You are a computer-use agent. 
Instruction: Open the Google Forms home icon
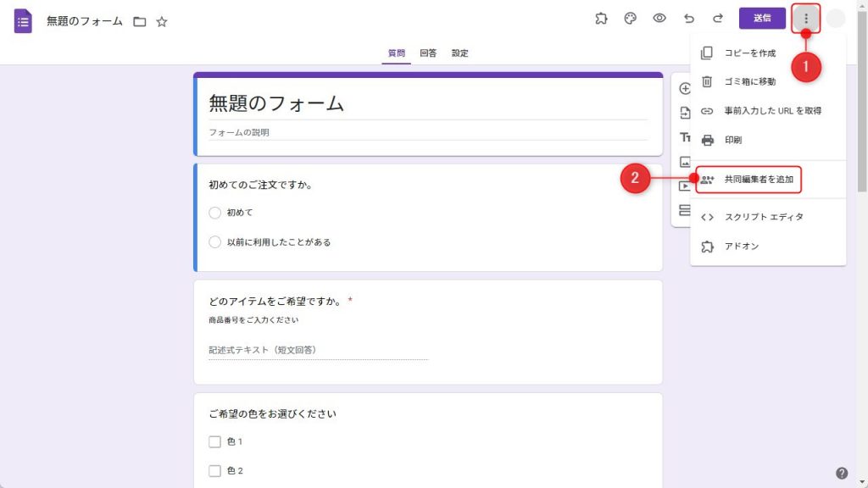tap(23, 21)
